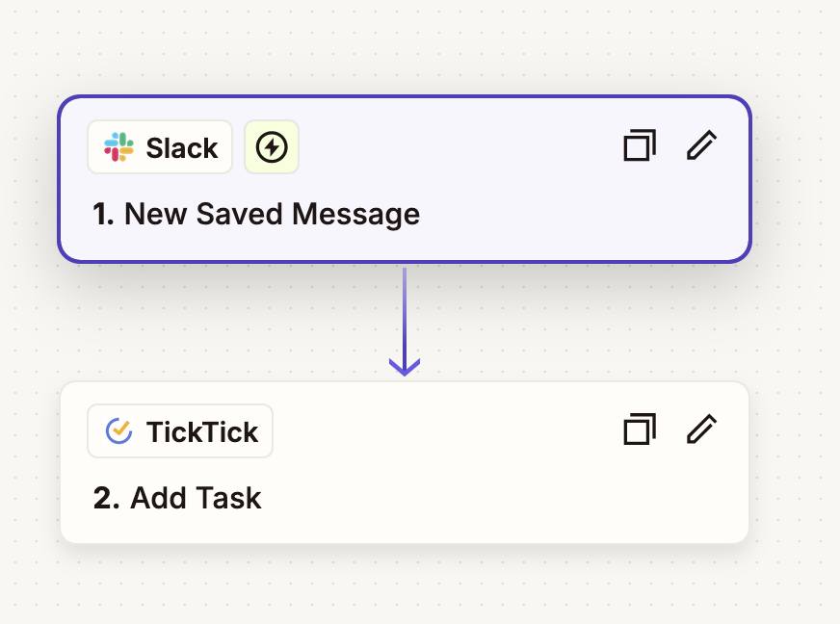This screenshot has width=840, height=624.
Task: Duplicate the Slack New Saved Message step
Action: tap(640, 145)
